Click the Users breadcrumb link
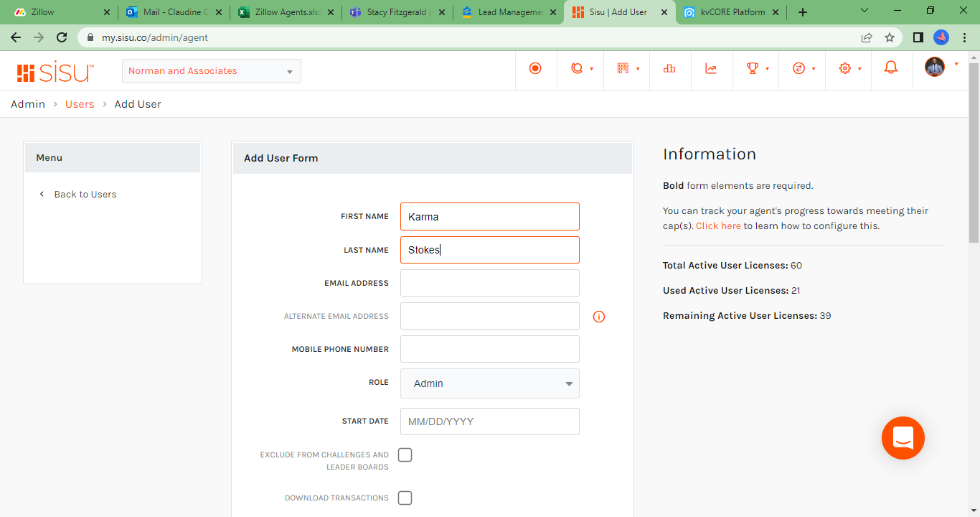The width and height of the screenshot is (980, 517). 80,104
